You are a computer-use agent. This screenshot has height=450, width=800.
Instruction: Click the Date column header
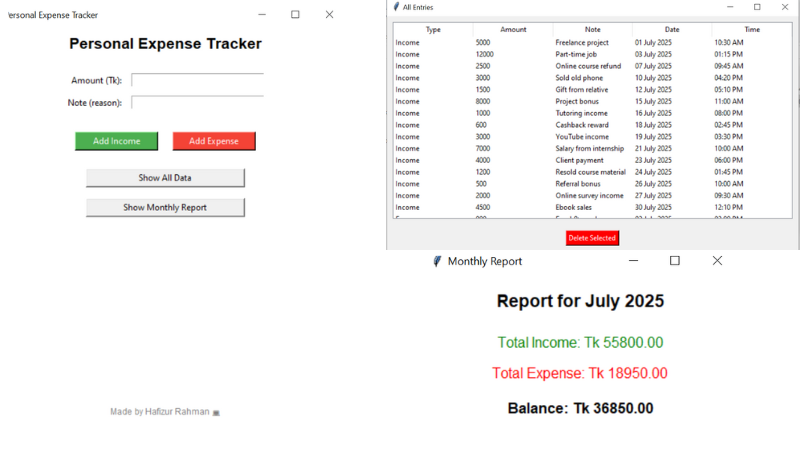(672, 30)
